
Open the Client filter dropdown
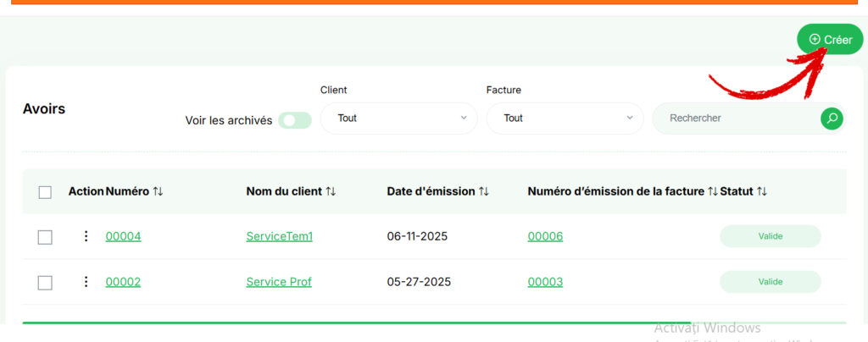click(398, 119)
